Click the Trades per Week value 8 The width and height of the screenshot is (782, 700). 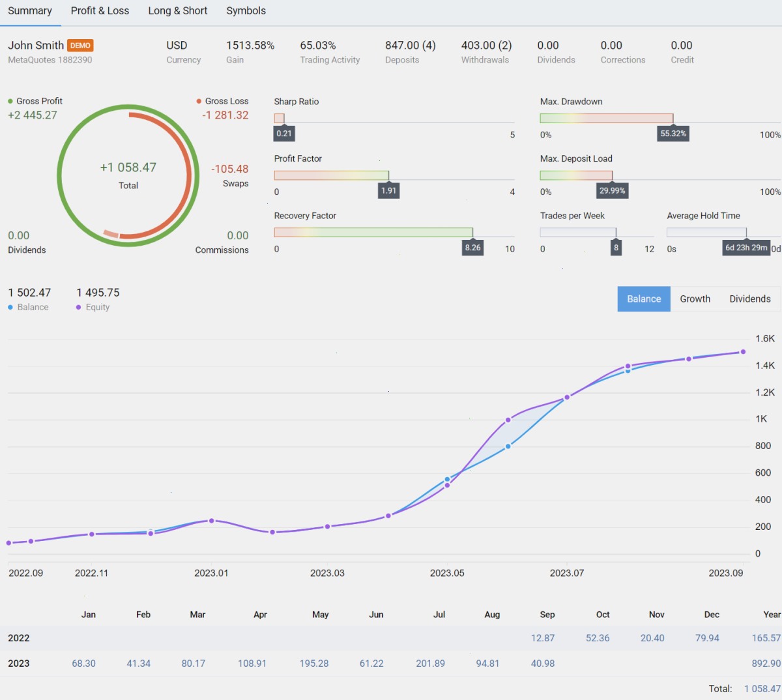[616, 248]
